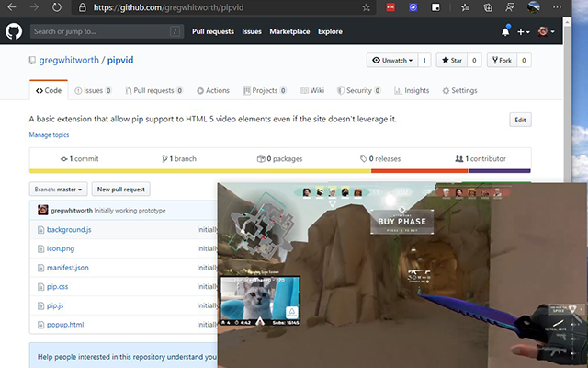Open browser Favorites star-list icon
This screenshot has height=368, width=588.
tap(465, 7)
